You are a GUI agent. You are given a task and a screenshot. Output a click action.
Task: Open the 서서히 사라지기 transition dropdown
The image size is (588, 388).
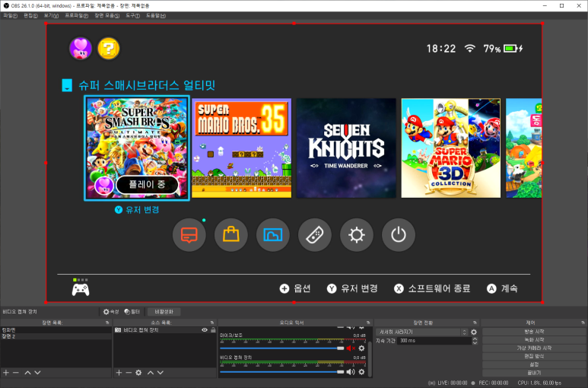(x=423, y=332)
